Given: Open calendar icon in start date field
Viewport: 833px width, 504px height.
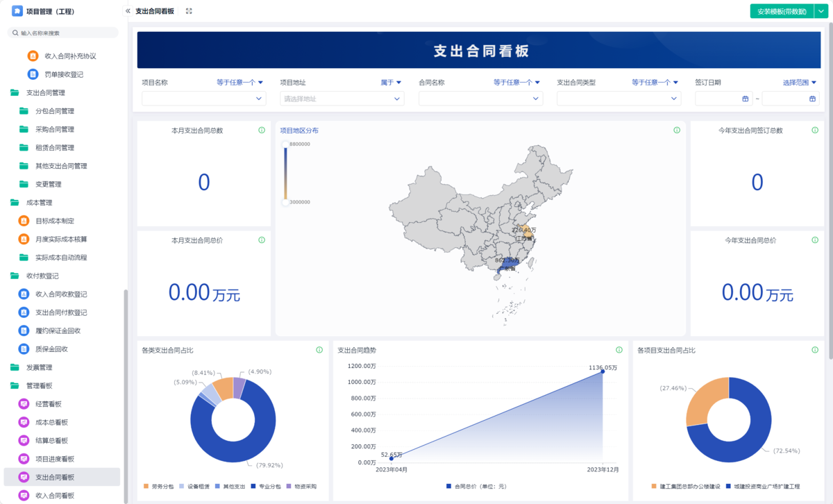Looking at the screenshot, I should coord(746,99).
